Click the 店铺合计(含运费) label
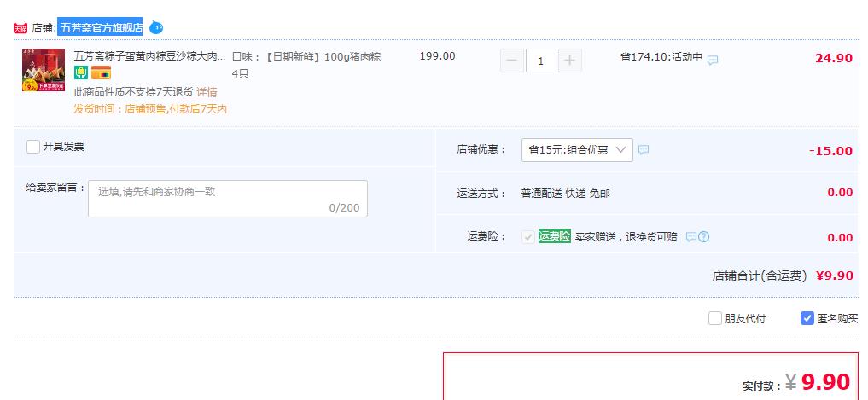The width and height of the screenshot is (868, 400). click(760, 275)
